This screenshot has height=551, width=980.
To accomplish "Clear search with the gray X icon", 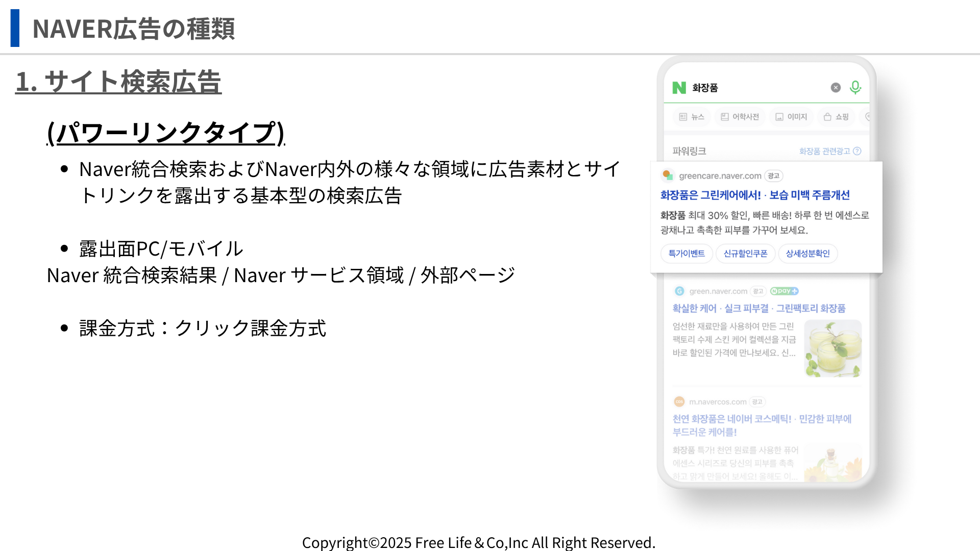I will click(836, 88).
